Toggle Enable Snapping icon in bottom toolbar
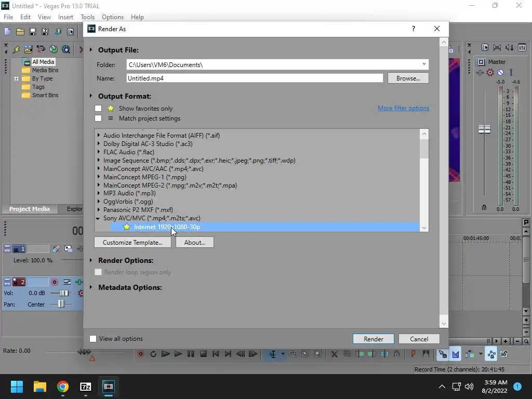 [x=443, y=354]
